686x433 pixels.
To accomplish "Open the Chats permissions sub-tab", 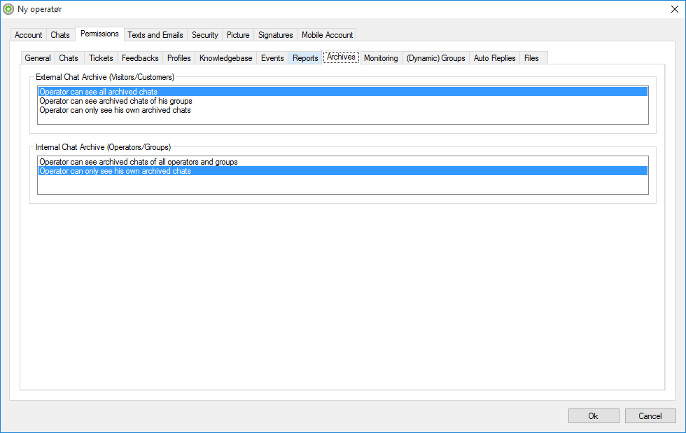I will click(x=69, y=58).
